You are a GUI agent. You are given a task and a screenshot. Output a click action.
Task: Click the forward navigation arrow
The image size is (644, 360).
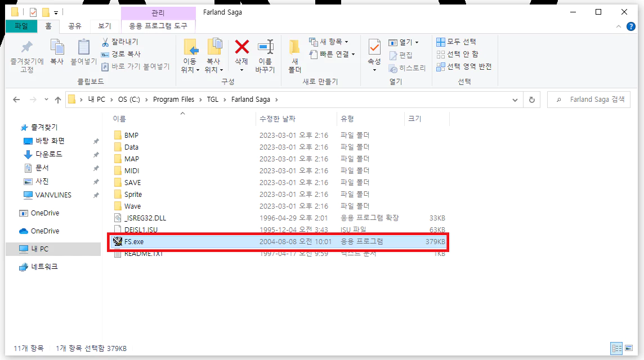(33, 100)
